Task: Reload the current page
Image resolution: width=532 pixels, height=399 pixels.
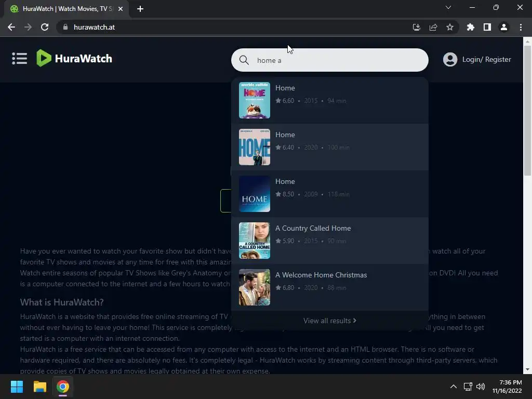Action: [x=45, y=27]
